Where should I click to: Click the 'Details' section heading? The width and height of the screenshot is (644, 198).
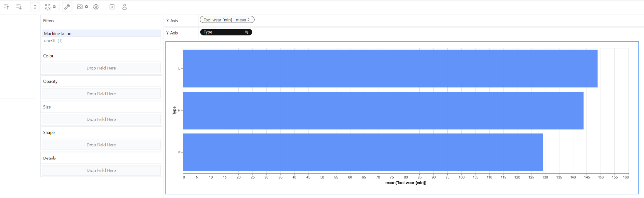point(50,158)
